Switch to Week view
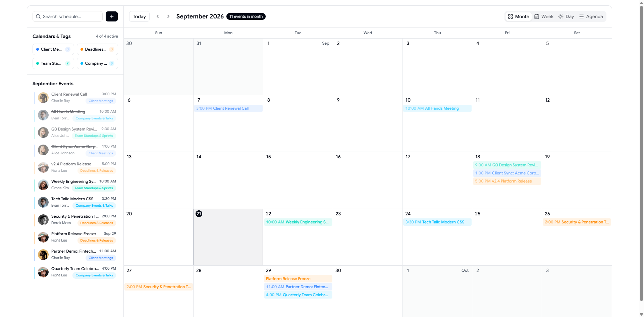Image resolution: width=644 pixels, height=317 pixels. (x=544, y=16)
